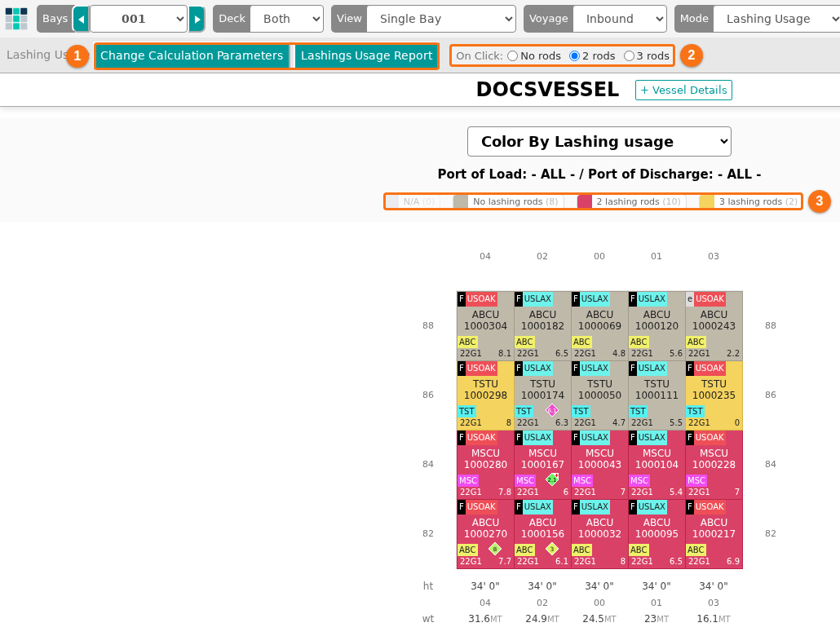Click green diamond marker on ABCU 1000270

pyautogui.click(x=495, y=549)
